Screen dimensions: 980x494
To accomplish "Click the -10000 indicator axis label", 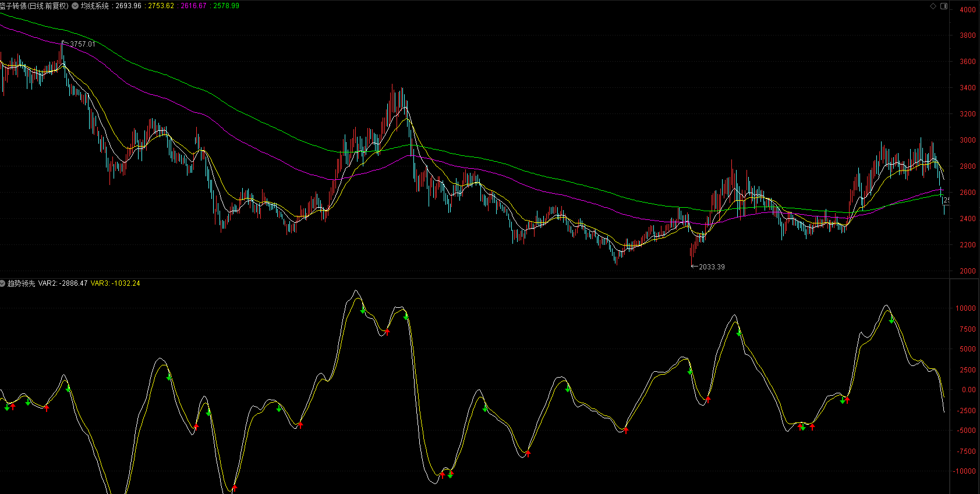I will click(965, 471).
